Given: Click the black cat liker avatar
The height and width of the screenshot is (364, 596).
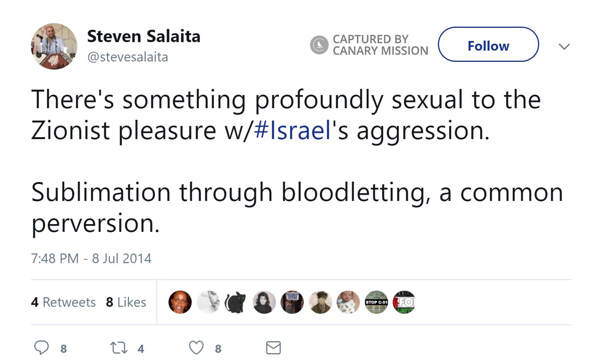Looking at the screenshot, I should coord(236,302).
